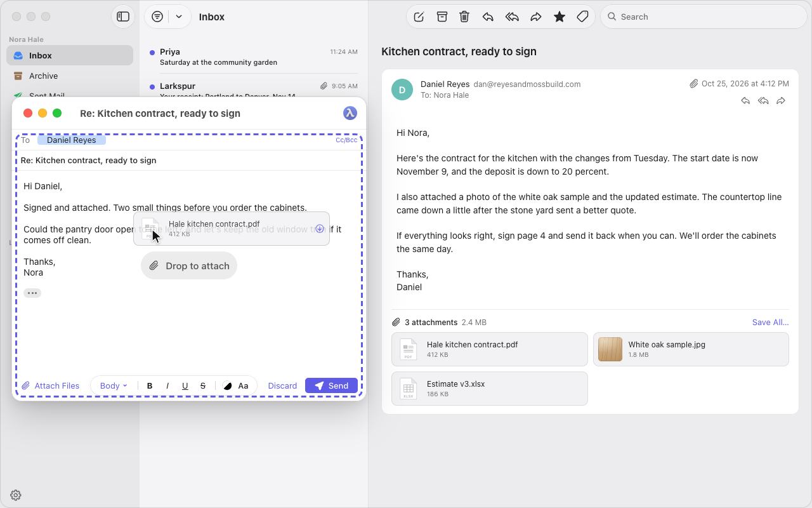Image resolution: width=812 pixels, height=508 pixels.
Task: Click the lambda icon in the compose window
Action: click(350, 113)
